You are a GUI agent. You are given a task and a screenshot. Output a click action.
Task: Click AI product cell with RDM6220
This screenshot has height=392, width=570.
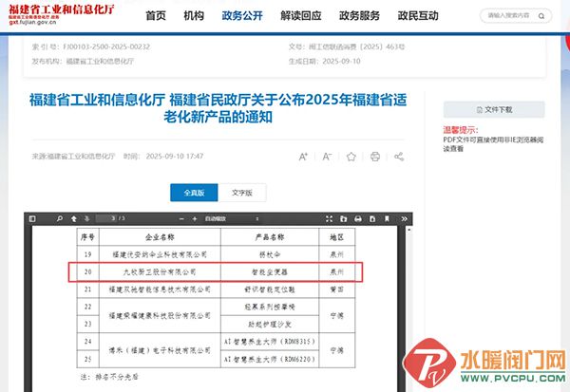point(270,359)
